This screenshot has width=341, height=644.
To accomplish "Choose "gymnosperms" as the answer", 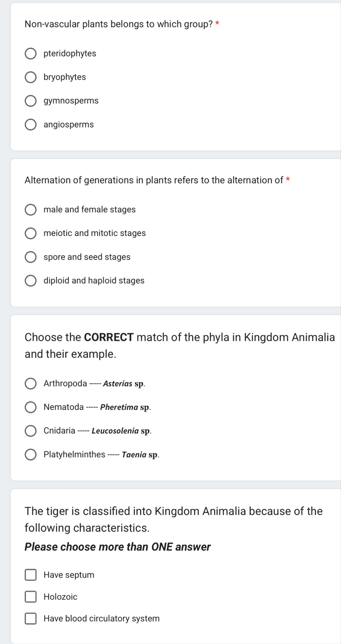I will [31, 101].
